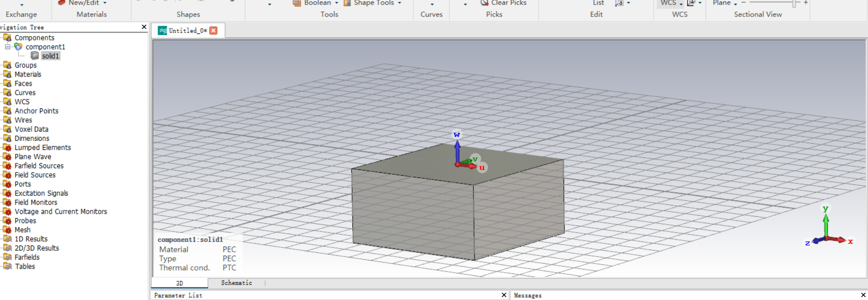This screenshot has width=868, height=300.
Task: Click the green v axis label of WCS
Action: (x=475, y=159)
